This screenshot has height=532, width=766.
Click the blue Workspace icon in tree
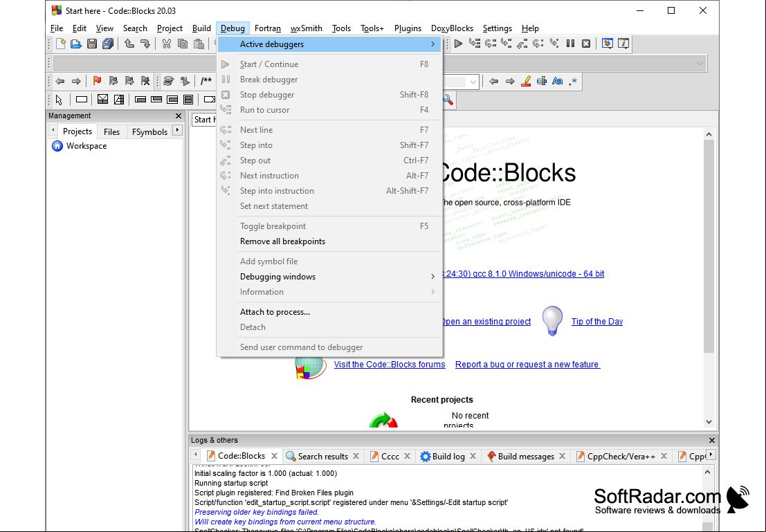click(x=57, y=146)
